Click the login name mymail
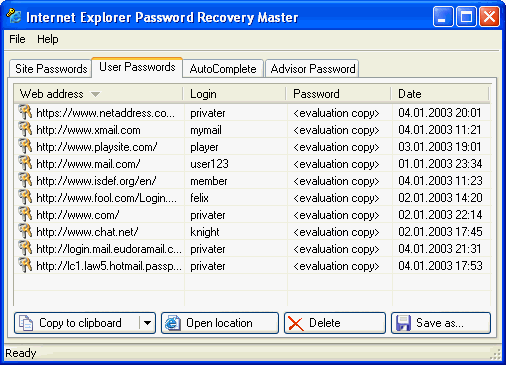Image resolution: width=506 pixels, height=365 pixels. pyautogui.click(x=206, y=130)
